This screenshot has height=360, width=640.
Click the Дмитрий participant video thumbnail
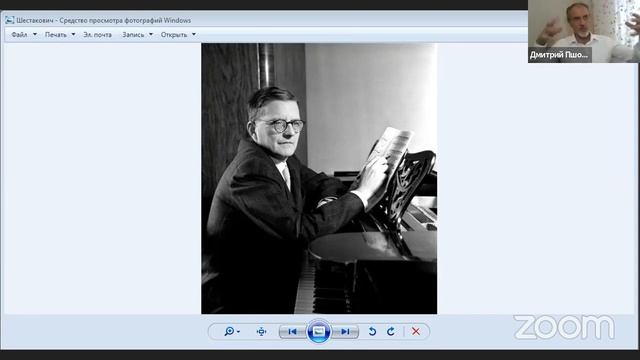[584, 31]
